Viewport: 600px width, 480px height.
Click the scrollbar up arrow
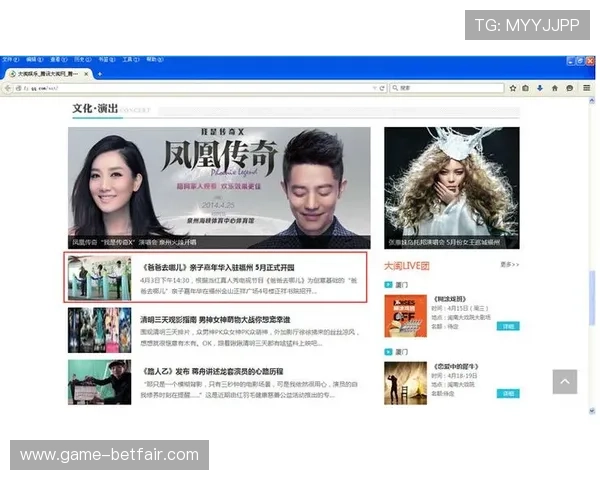point(592,101)
